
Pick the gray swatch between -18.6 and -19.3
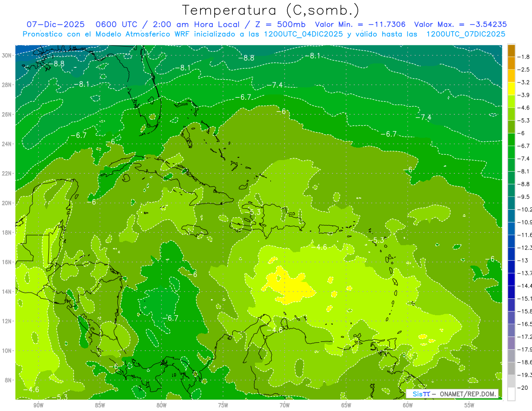pyautogui.click(x=511, y=368)
